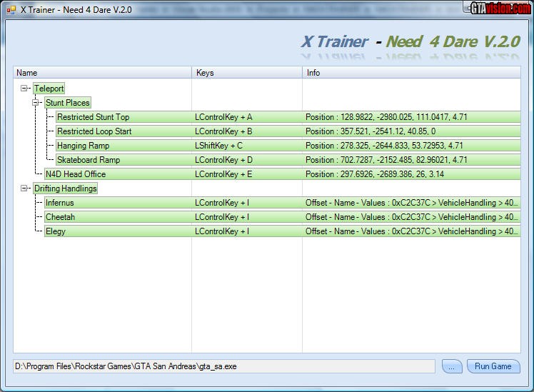Click the gta_sa.exe path input field
The width and height of the screenshot is (534, 392).
point(223,366)
